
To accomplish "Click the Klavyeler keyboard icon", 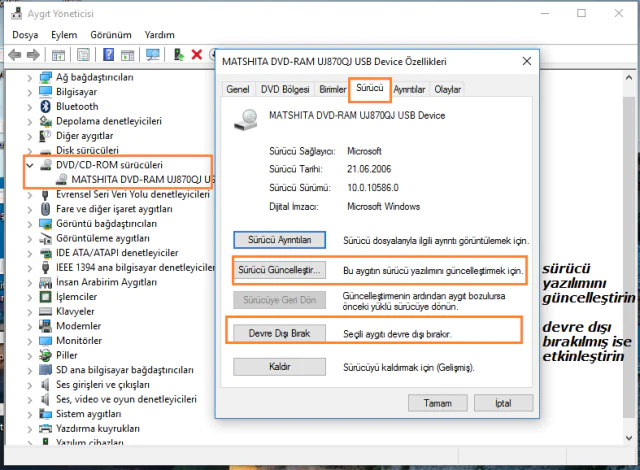I will click(x=45, y=311).
